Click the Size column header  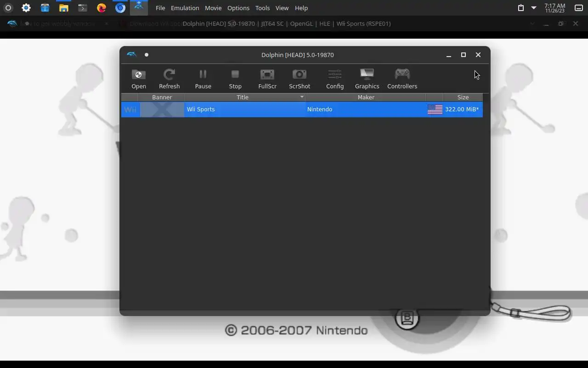coord(463,97)
